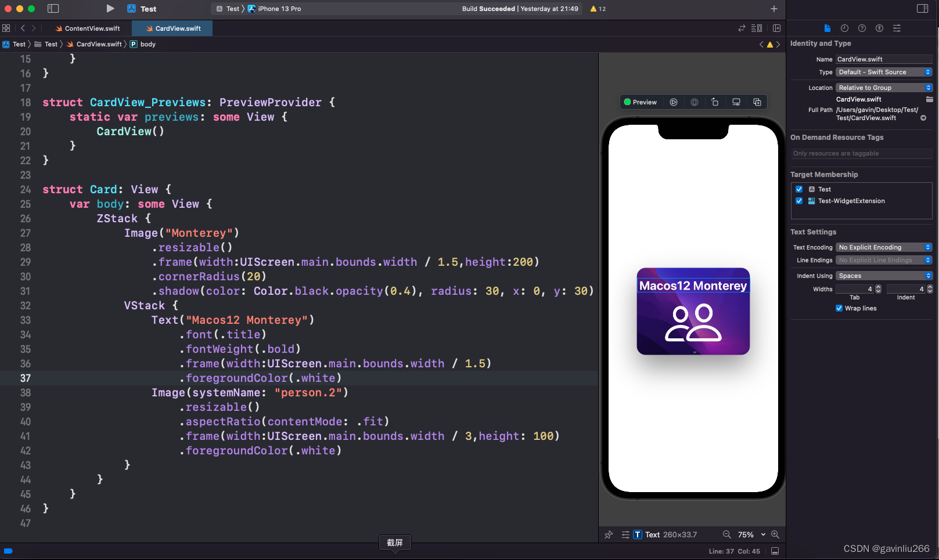Rotate the preview device icon

[715, 102]
